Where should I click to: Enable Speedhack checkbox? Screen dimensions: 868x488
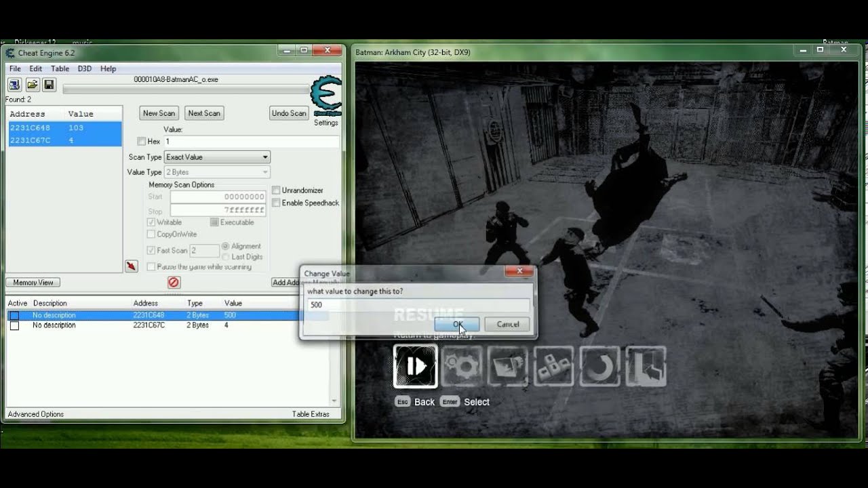point(276,203)
